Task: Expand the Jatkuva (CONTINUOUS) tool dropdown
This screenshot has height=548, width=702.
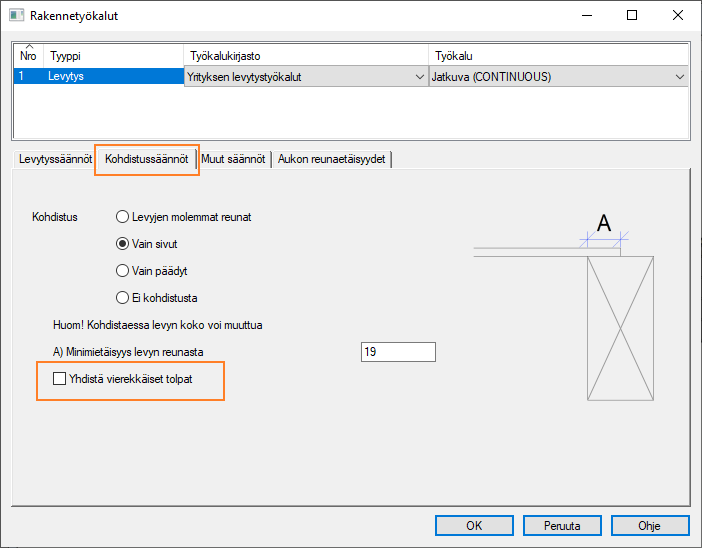Action: [x=680, y=77]
